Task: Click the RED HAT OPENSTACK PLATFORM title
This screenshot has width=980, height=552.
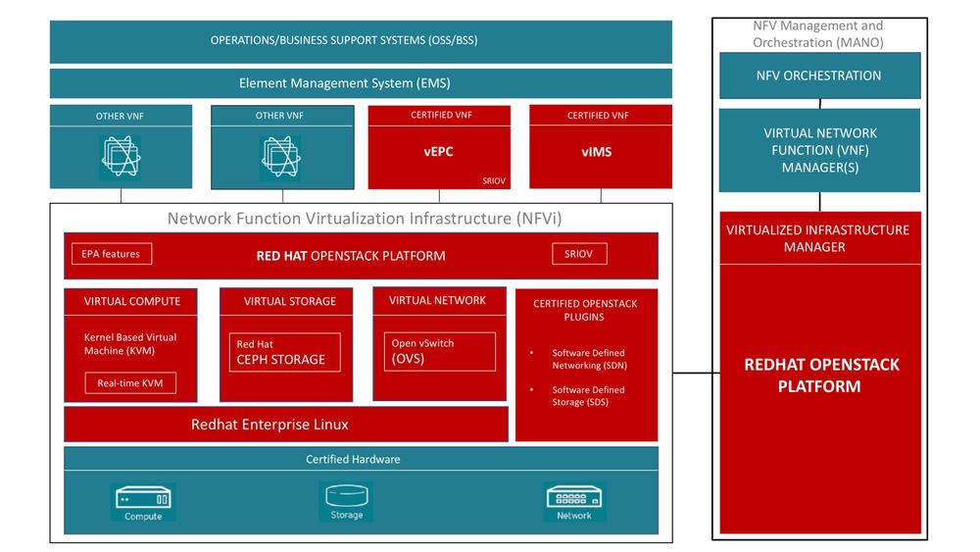Action: [x=351, y=256]
